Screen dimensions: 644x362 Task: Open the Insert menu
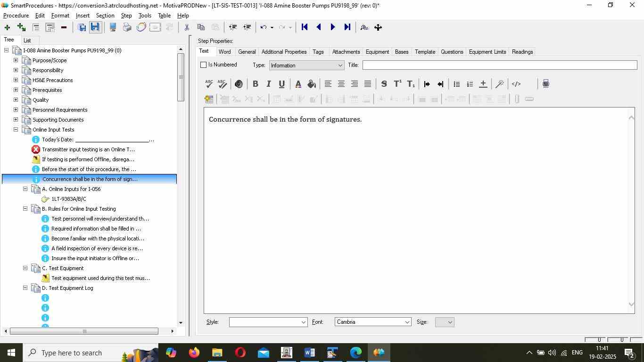[x=83, y=16]
